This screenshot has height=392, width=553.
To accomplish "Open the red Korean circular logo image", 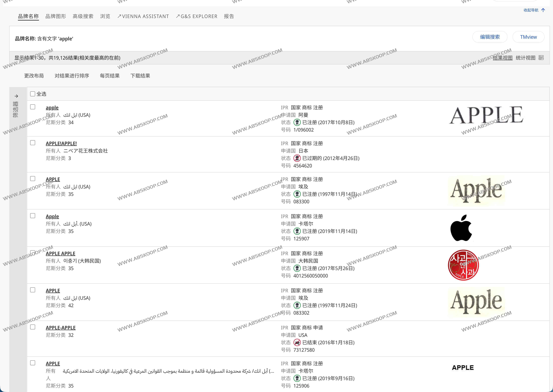I will coord(463,265).
